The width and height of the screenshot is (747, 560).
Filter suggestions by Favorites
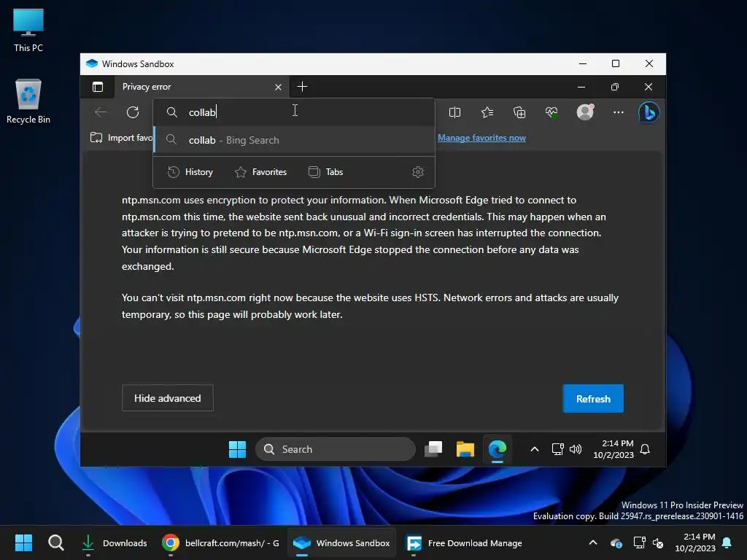click(260, 172)
